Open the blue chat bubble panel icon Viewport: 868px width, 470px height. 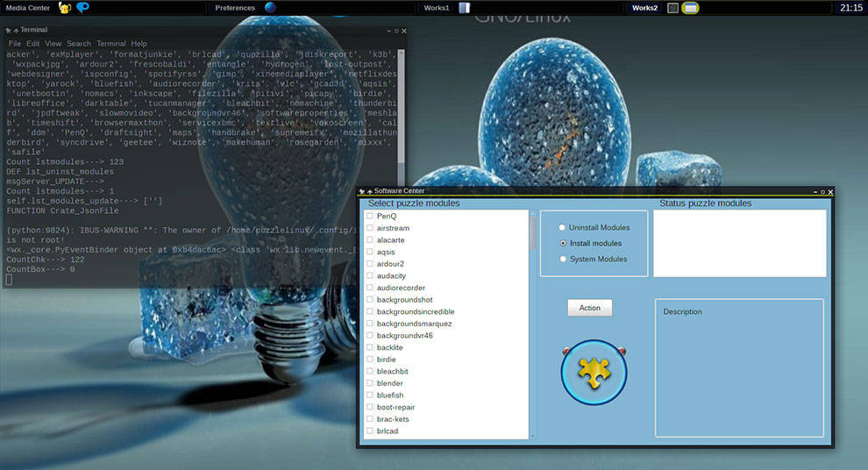click(82, 8)
